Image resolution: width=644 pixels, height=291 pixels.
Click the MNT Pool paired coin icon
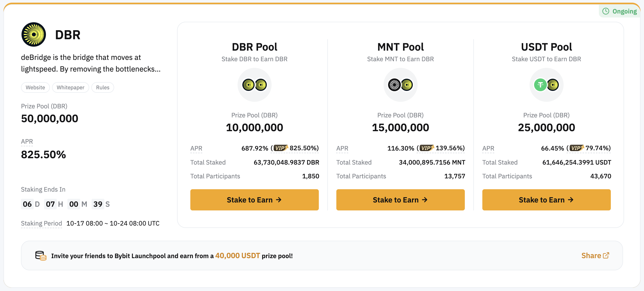point(400,85)
